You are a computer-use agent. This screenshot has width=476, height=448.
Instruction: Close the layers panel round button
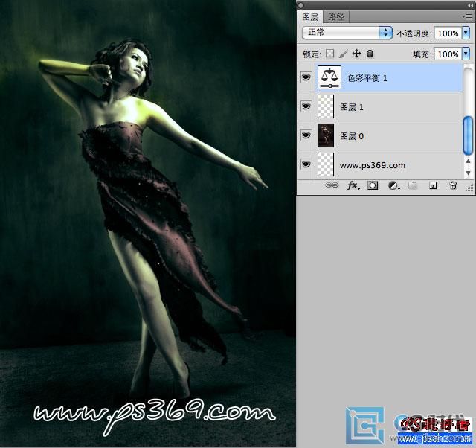(x=301, y=5)
